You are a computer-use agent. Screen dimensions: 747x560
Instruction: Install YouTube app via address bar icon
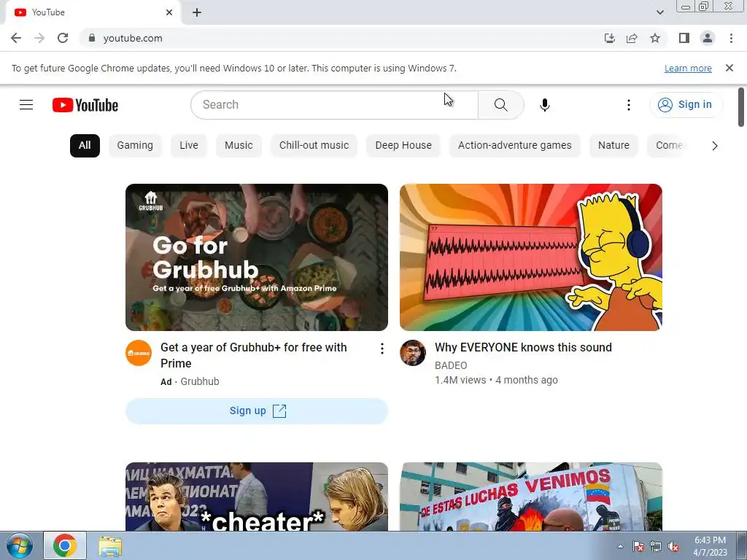pos(609,38)
